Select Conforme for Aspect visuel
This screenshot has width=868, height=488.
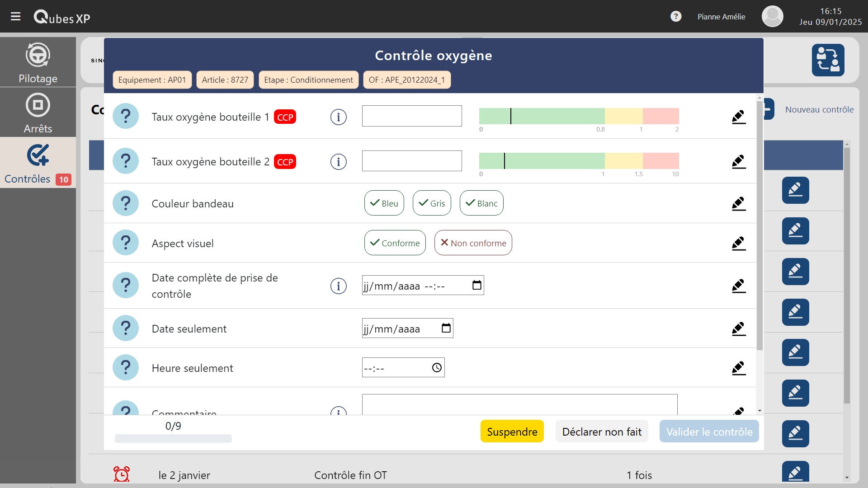(395, 243)
